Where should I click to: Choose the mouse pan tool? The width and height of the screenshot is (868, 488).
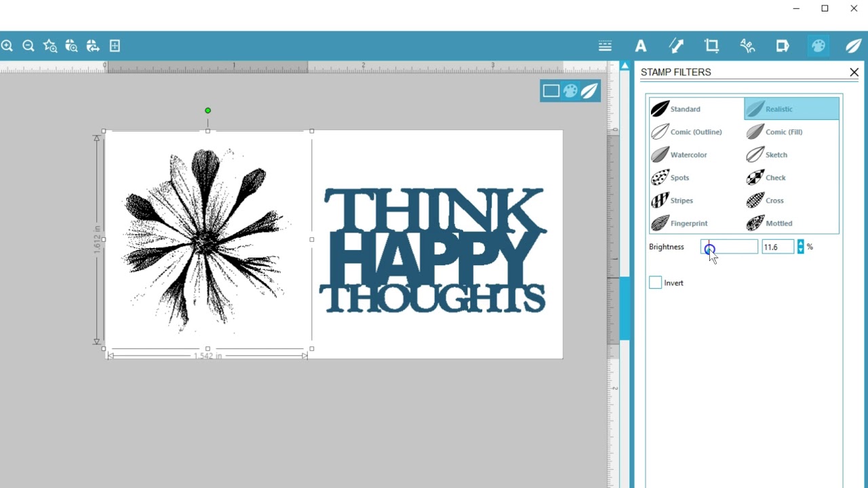click(x=93, y=46)
